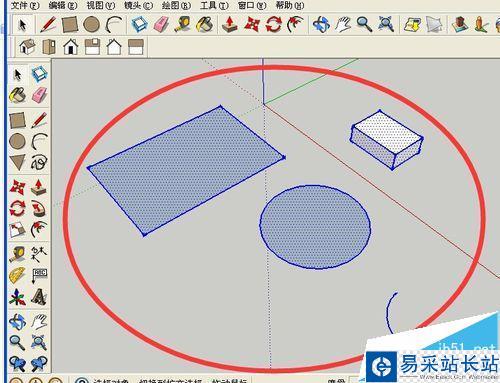Open the 工具(T) tools menu
The width and height of the screenshot is (500, 383).
click(214, 5)
